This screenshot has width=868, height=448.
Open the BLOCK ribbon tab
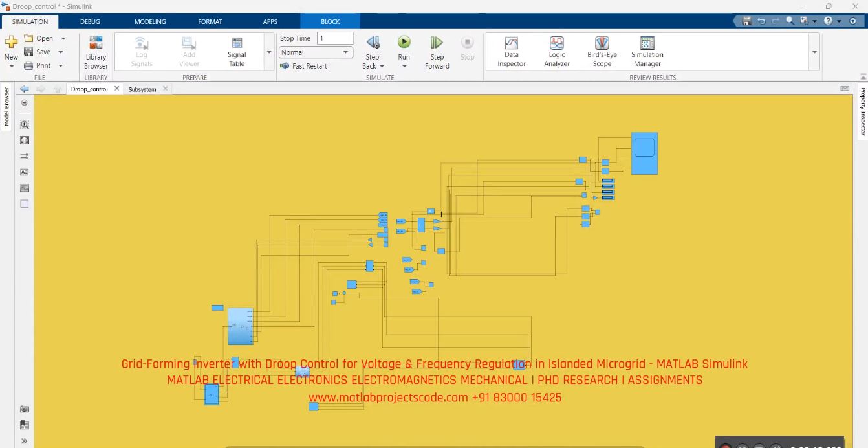pyautogui.click(x=331, y=21)
